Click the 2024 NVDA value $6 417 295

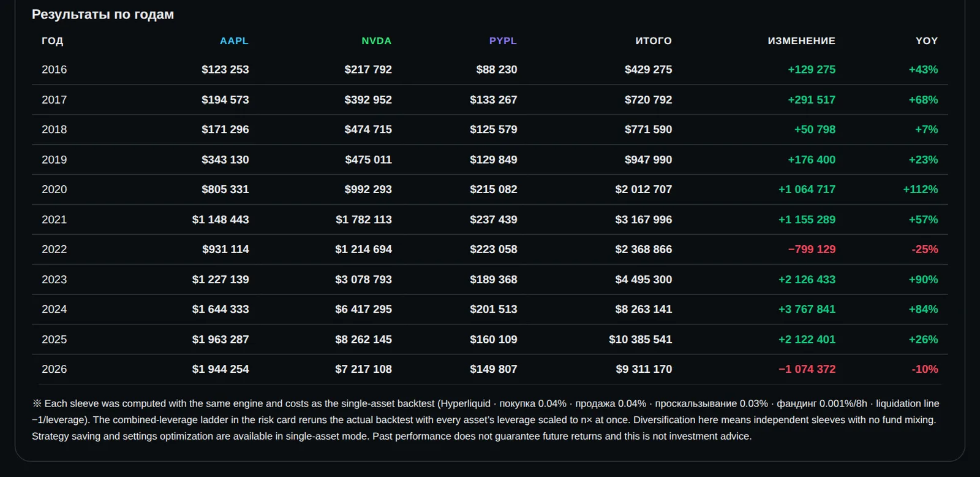point(363,309)
